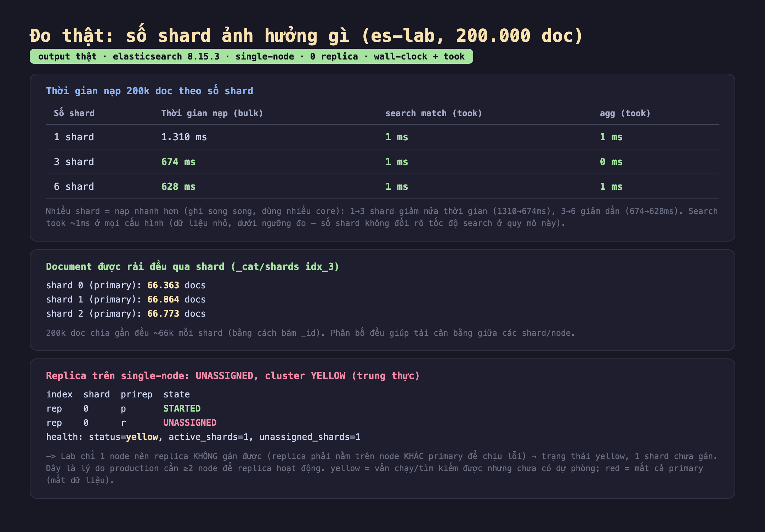
Task: Click the 'shard 0 (primary): 66.363 docs' line
Action: click(x=126, y=285)
